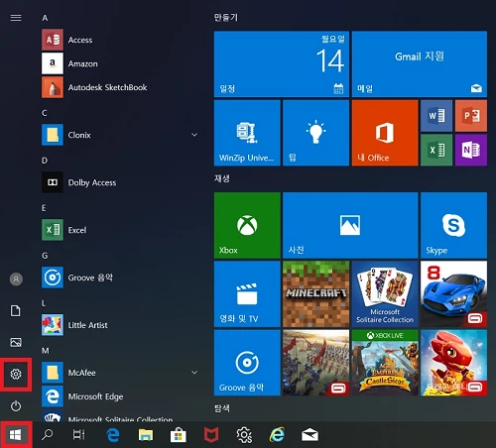Image resolution: width=496 pixels, height=448 pixels.
Task: Open File Explorer on the taskbar
Action: click(146, 435)
